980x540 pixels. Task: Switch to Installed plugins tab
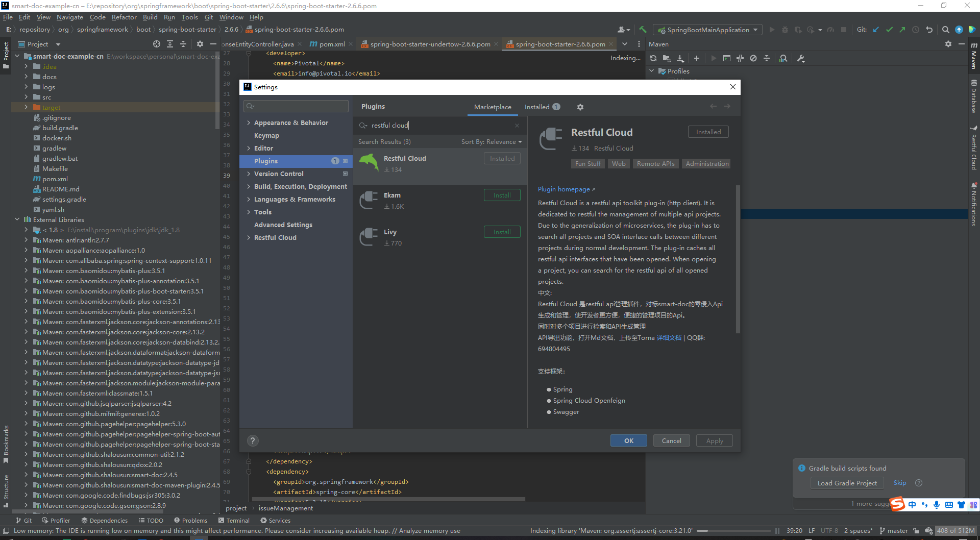click(542, 107)
